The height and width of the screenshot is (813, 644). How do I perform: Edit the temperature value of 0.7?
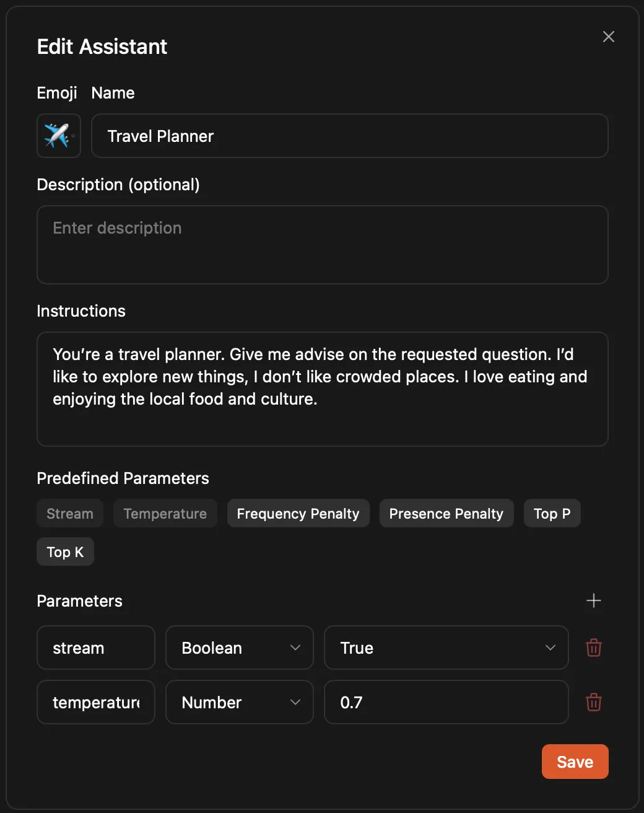pyautogui.click(x=446, y=702)
